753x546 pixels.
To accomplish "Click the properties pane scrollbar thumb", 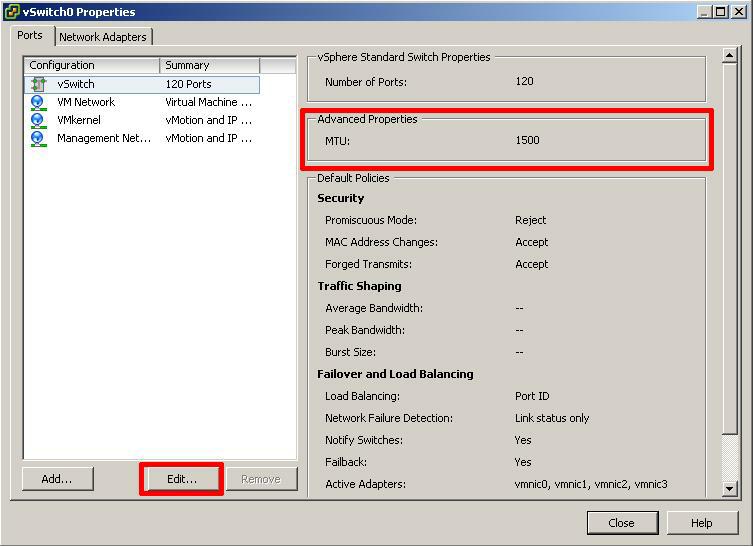I will click(729, 249).
